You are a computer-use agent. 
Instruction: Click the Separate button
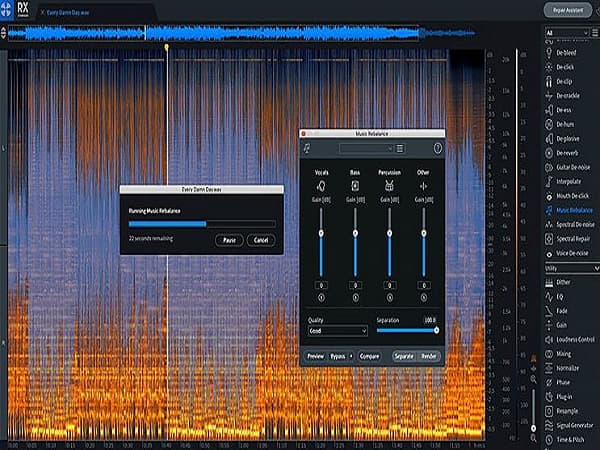point(404,356)
